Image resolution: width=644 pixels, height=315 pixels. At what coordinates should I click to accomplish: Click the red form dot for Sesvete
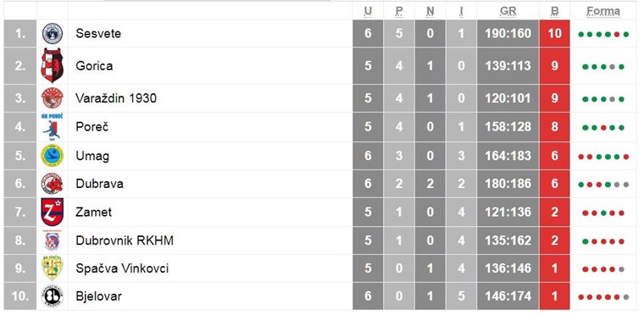[617, 35]
